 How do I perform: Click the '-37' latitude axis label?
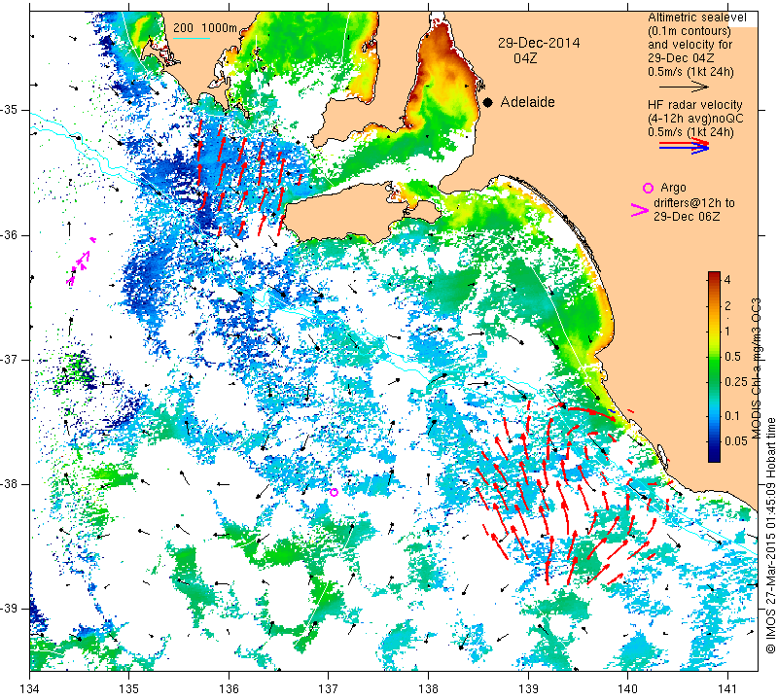click(10, 359)
